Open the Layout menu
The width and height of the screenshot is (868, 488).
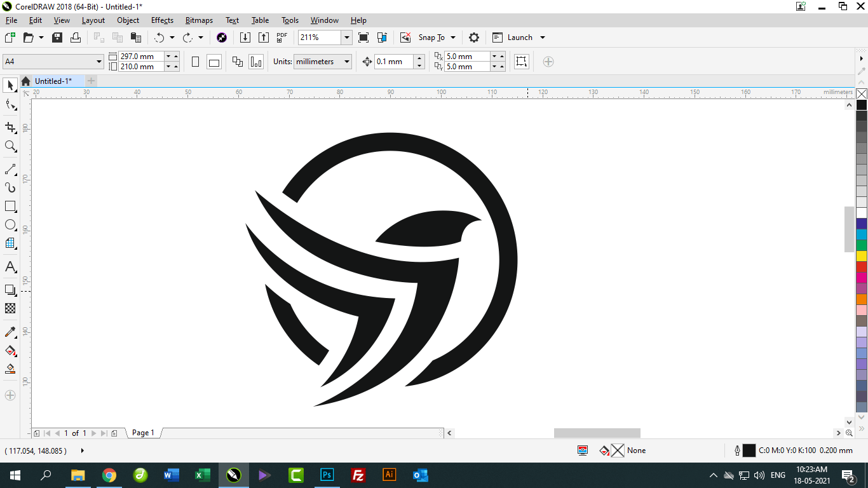click(x=93, y=20)
